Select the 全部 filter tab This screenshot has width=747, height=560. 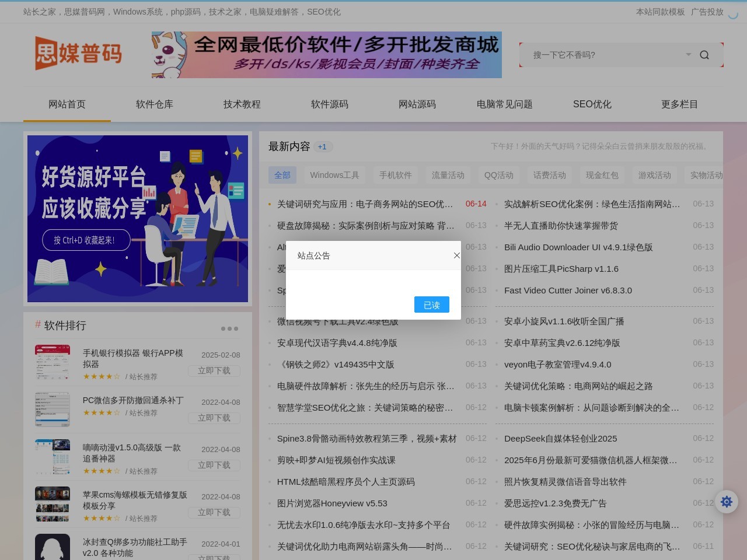click(x=282, y=175)
